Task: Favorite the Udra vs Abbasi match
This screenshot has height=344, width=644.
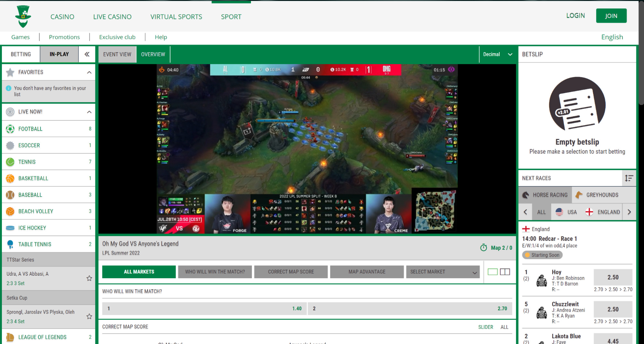Action: click(x=89, y=278)
